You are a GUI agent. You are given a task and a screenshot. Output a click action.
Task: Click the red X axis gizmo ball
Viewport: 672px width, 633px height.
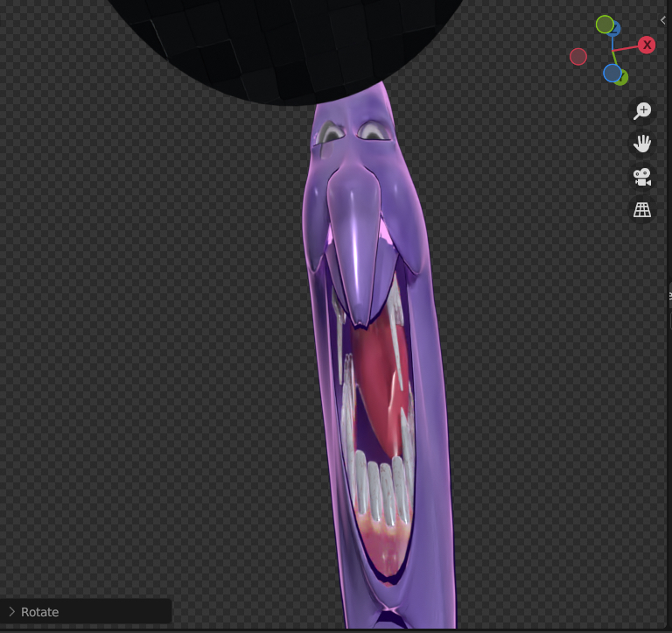click(647, 45)
